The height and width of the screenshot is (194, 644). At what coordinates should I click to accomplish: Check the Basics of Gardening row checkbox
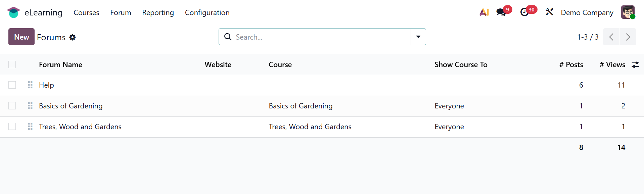[x=12, y=106]
